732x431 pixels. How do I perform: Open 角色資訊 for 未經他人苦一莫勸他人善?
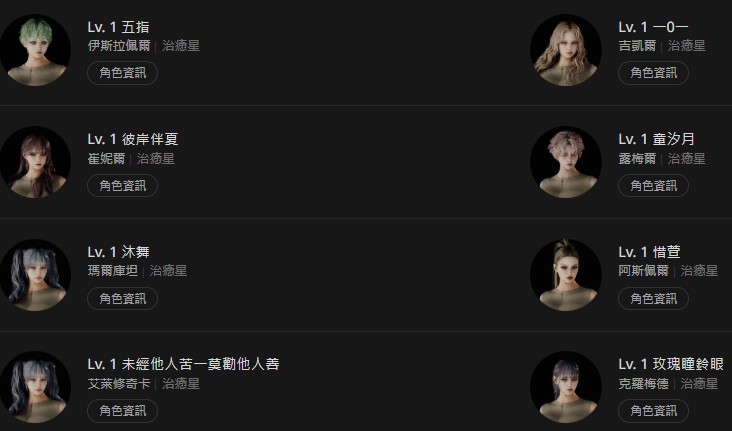coord(122,410)
